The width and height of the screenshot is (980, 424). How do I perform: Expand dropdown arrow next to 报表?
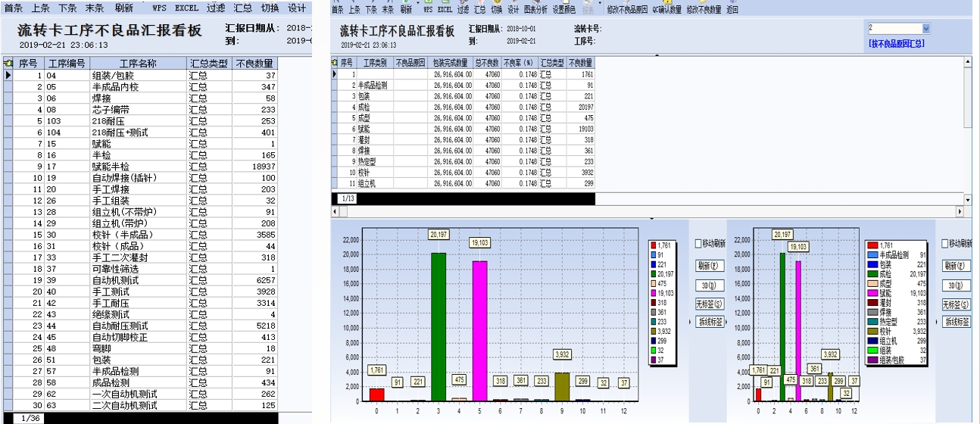[601, 3]
